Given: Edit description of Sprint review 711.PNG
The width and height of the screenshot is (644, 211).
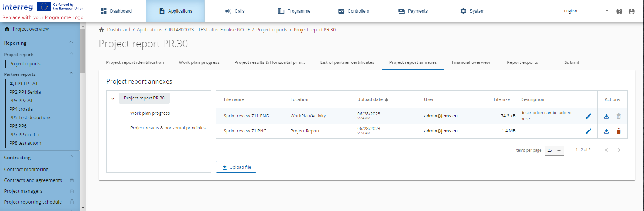Looking at the screenshot, I should 588,116.
